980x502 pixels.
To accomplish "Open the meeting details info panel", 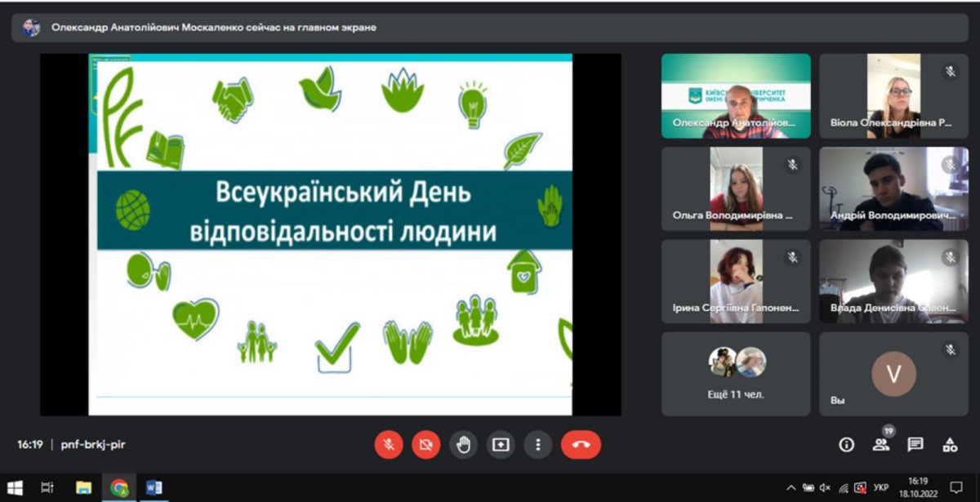I will tap(847, 445).
